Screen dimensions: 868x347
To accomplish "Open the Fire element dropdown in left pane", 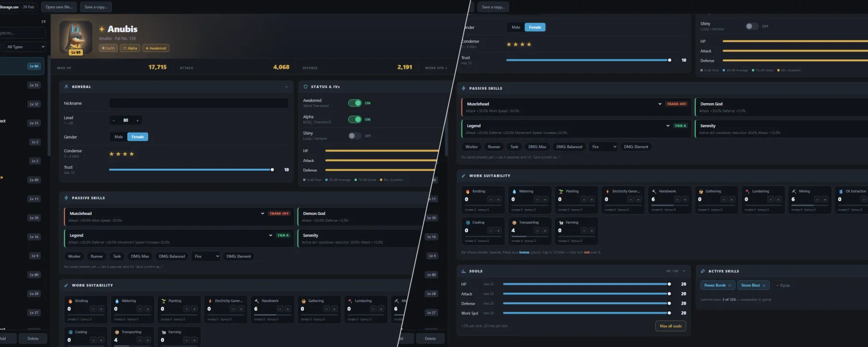I will 206,256.
